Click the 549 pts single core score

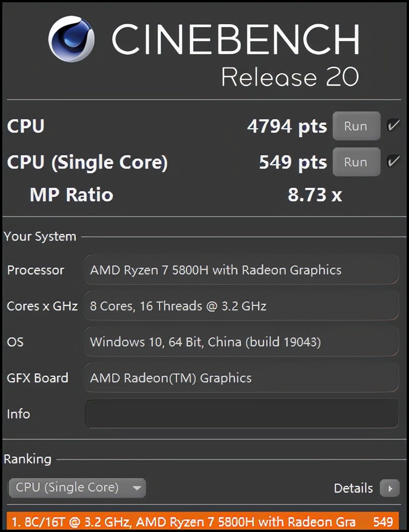pyautogui.click(x=293, y=163)
